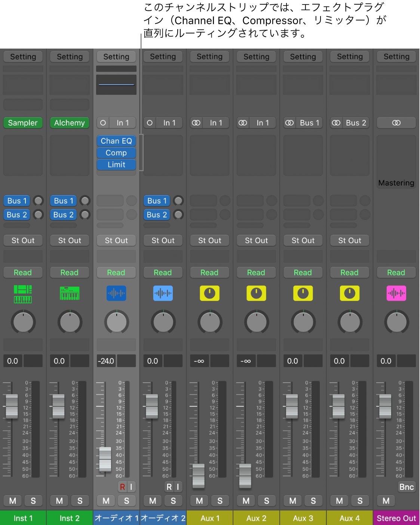The width and height of the screenshot is (420, 525).
Task: Click the mono format icon on オーディオ 1
Action: [103, 123]
